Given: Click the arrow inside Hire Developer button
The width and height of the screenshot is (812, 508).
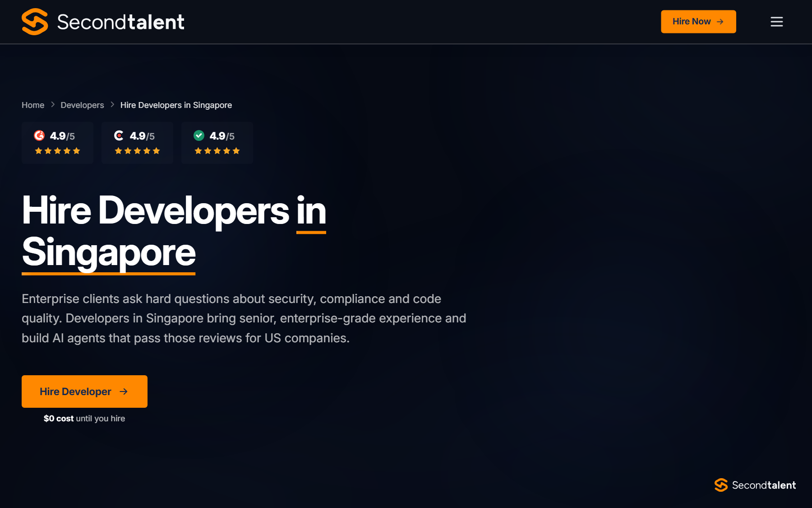Looking at the screenshot, I should tap(124, 391).
